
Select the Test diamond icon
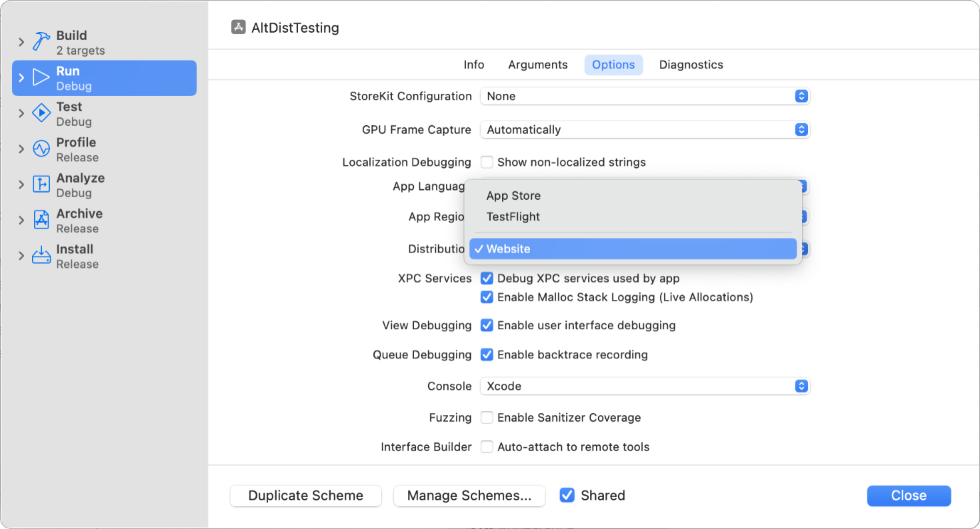tap(40, 112)
